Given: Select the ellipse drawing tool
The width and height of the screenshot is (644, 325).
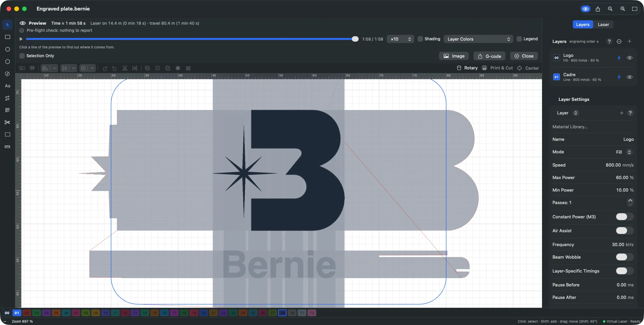Looking at the screenshot, I should [x=7, y=49].
